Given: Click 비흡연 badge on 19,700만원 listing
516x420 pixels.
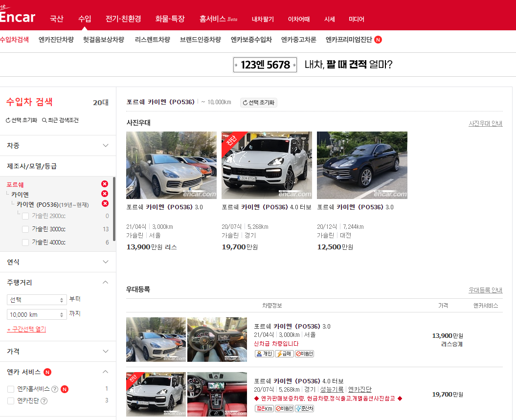Looking at the screenshot, I should click(x=284, y=408).
